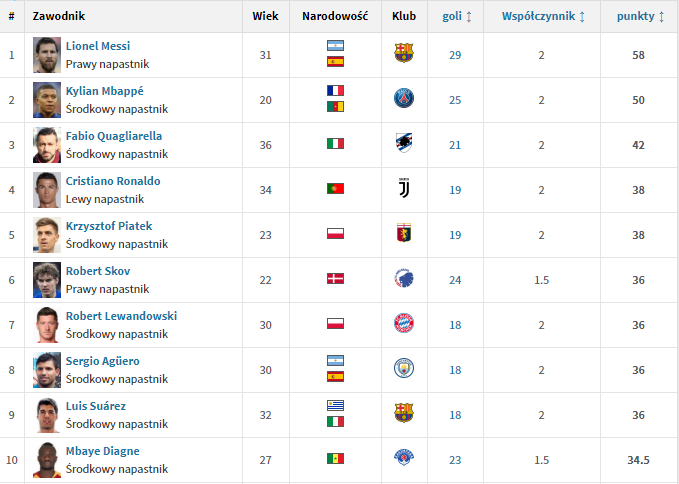This screenshot has height=484, width=679.
Task: Open Lionel Messi's player profile link
Action: tap(98, 46)
